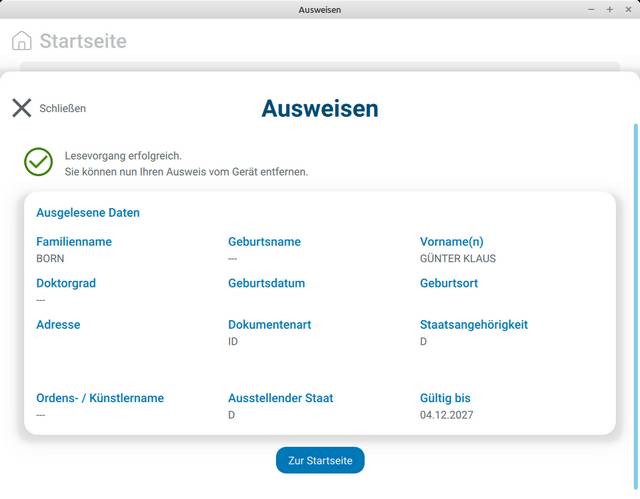Screen dimensions: 640x499
Task: Select the Vorname value GÜNTER KLAUS
Action: point(457,259)
